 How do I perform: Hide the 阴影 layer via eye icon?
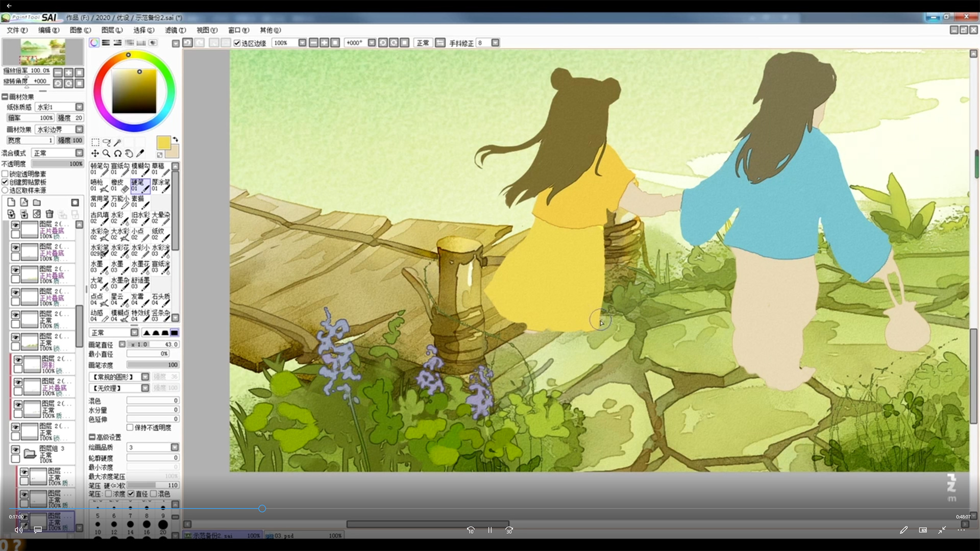[18, 360]
